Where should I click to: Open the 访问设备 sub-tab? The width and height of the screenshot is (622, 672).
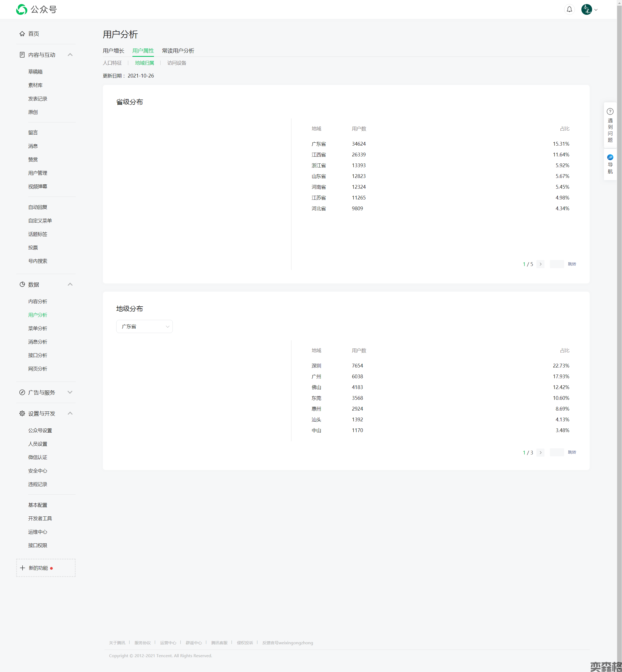[x=177, y=63]
